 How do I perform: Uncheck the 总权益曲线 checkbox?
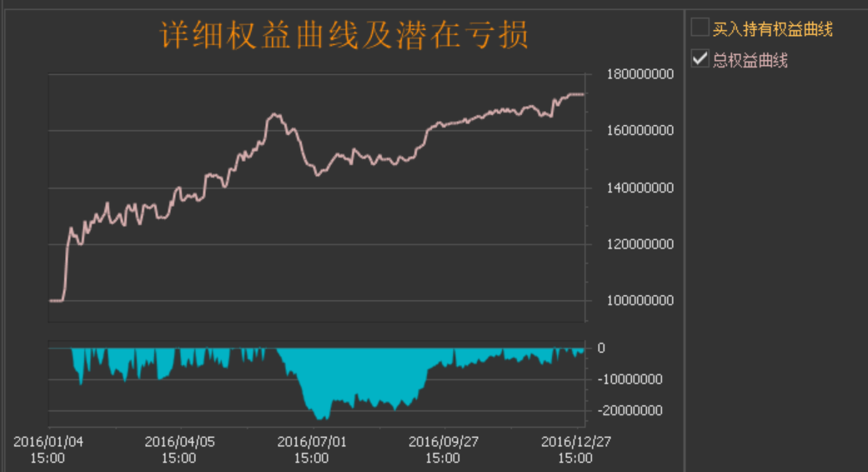pyautogui.click(x=700, y=59)
